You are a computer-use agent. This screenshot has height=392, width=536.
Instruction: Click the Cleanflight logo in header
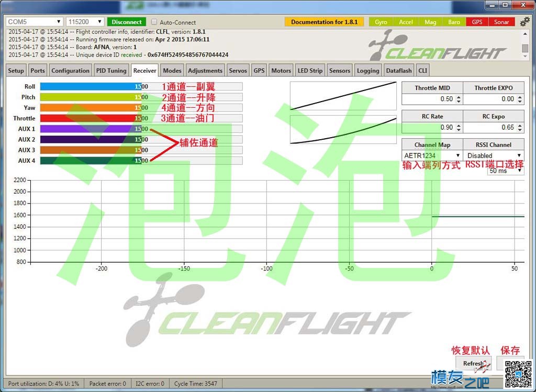438,46
